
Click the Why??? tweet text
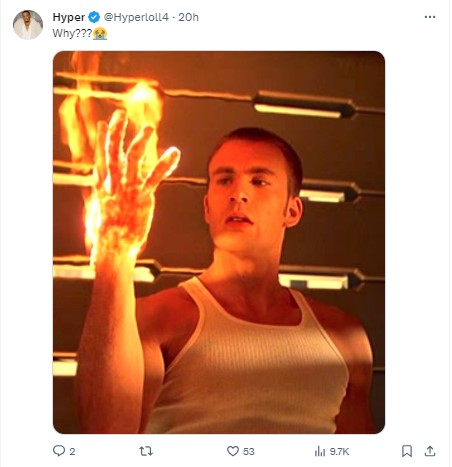click(72, 33)
